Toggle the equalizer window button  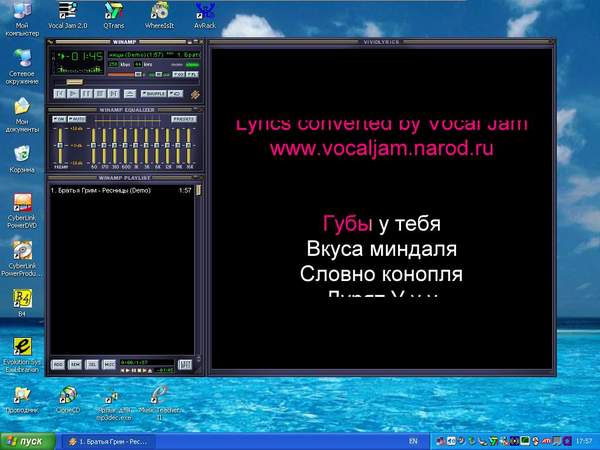[x=178, y=74]
